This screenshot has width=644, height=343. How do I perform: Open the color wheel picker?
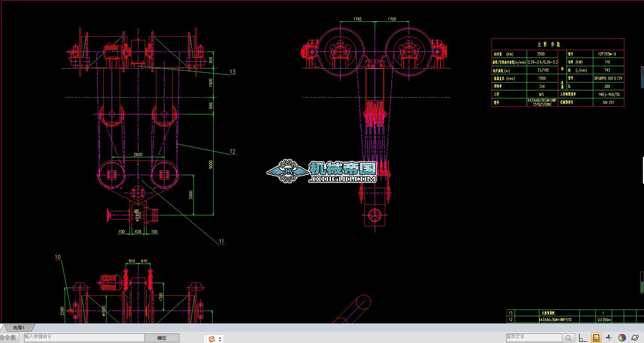[x=622, y=338]
